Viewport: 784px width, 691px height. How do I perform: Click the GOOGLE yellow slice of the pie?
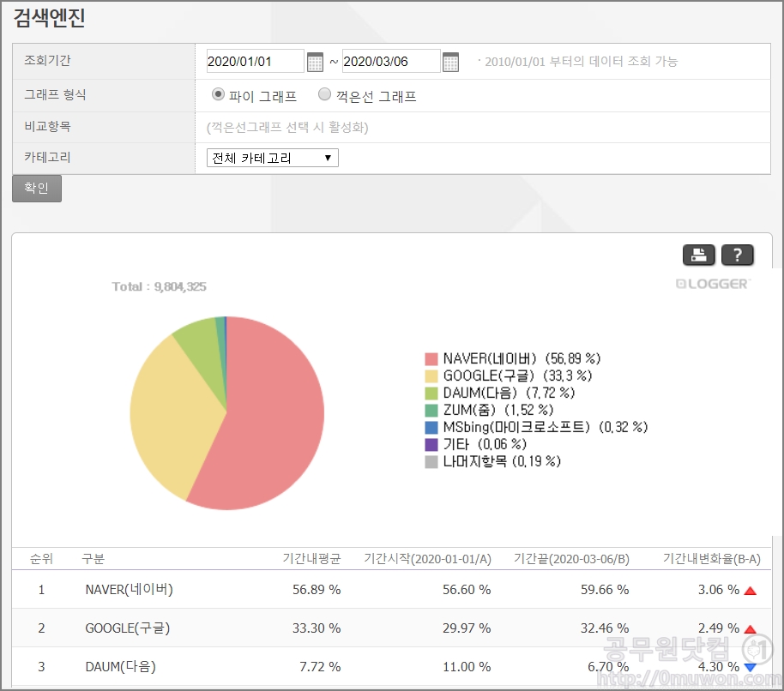(x=172, y=420)
